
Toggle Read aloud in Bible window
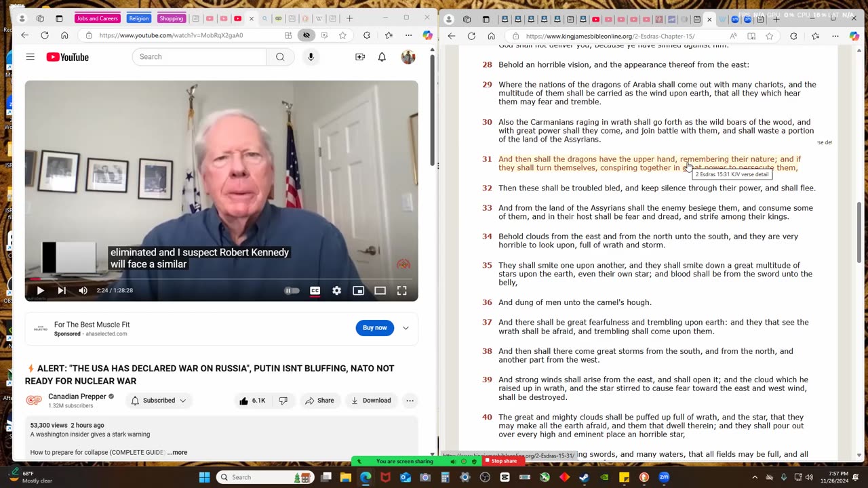point(734,36)
